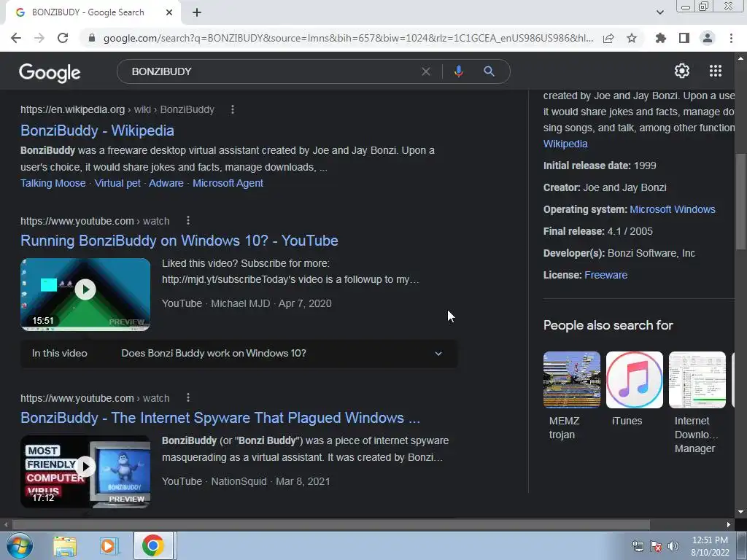The image size is (747, 560).
Task: Open the iTunes related search thumbnail
Action: [634, 380]
